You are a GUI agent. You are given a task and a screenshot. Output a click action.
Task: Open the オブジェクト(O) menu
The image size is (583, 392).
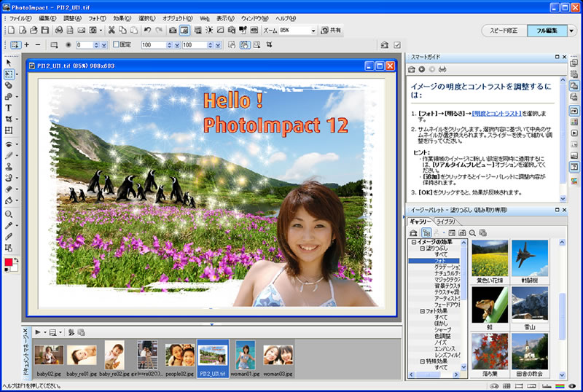click(x=177, y=18)
